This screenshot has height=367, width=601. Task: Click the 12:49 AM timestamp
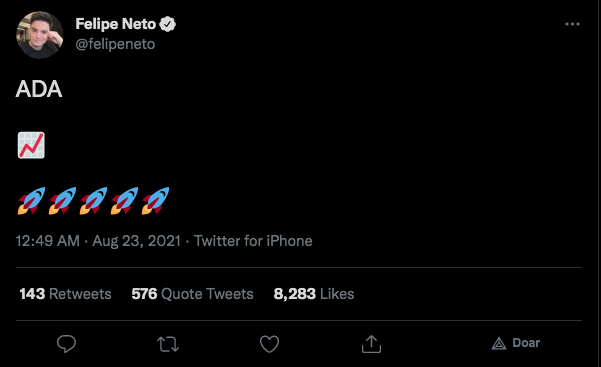[48, 241]
